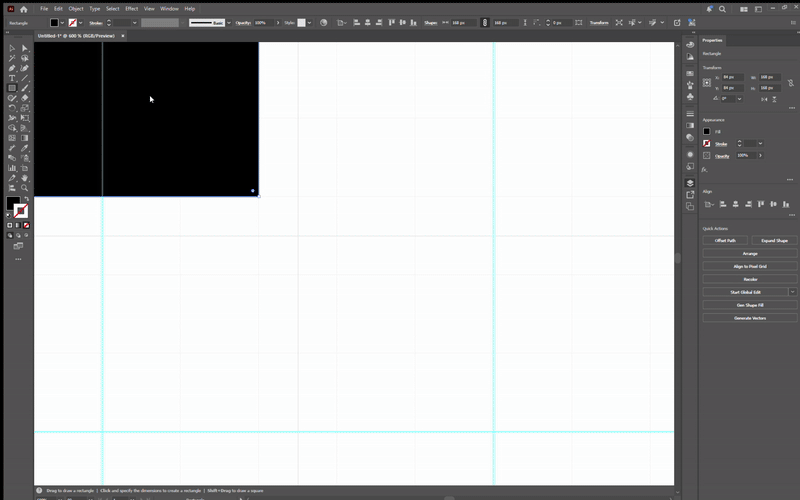Image resolution: width=800 pixels, height=500 pixels.
Task: Expand Start Global Edit options arrow
Action: click(x=792, y=292)
